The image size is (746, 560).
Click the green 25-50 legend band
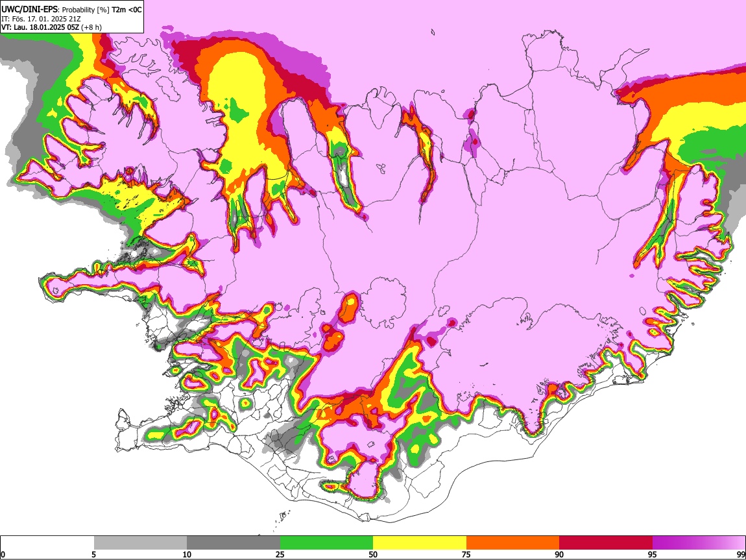pos(326,542)
